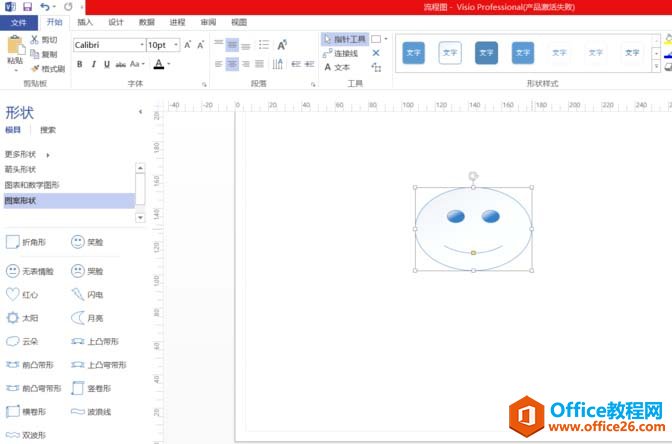
Task: Switch to the 审阅 review tab
Action: [x=208, y=22]
